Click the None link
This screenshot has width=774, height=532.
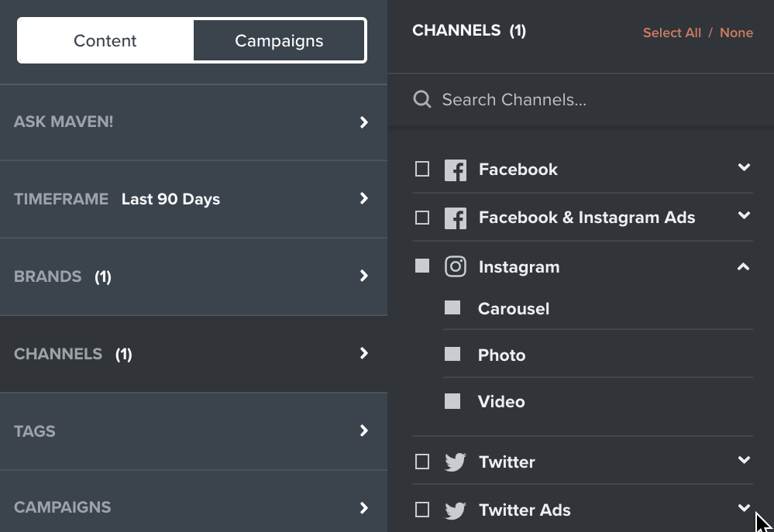(x=736, y=33)
